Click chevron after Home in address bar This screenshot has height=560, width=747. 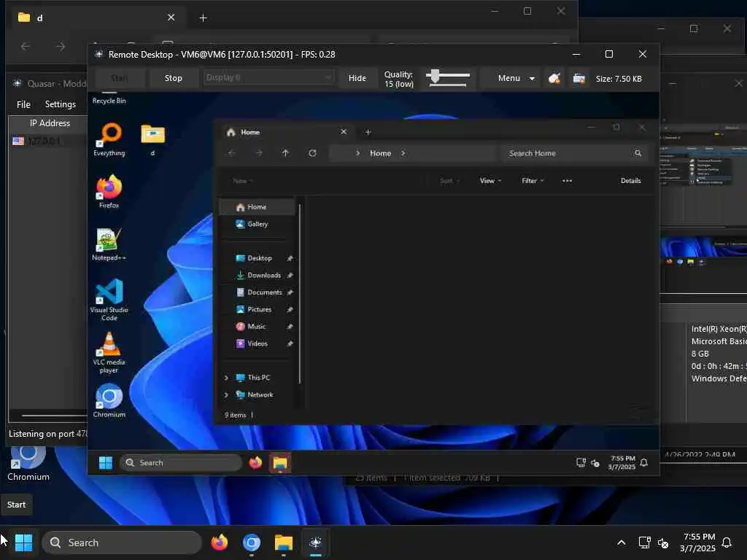tap(403, 153)
